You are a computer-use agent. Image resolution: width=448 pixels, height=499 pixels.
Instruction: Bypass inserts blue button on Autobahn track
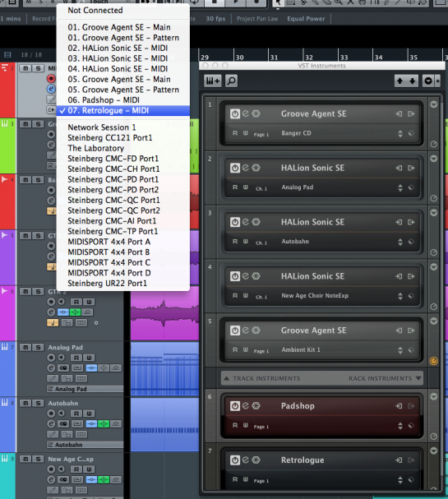(x=91, y=424)
